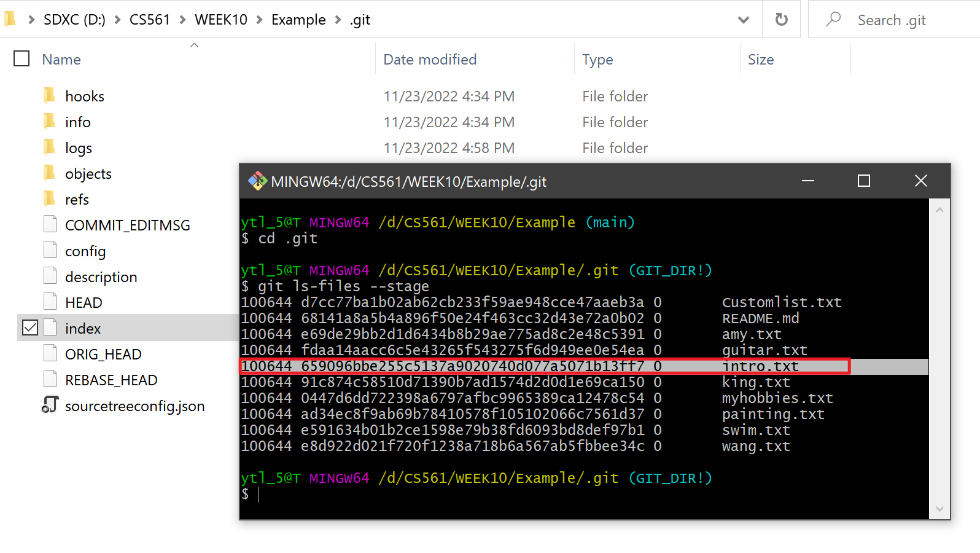
Task: Close the MINGW64 terminal window
Action: (x=921, y=181)
